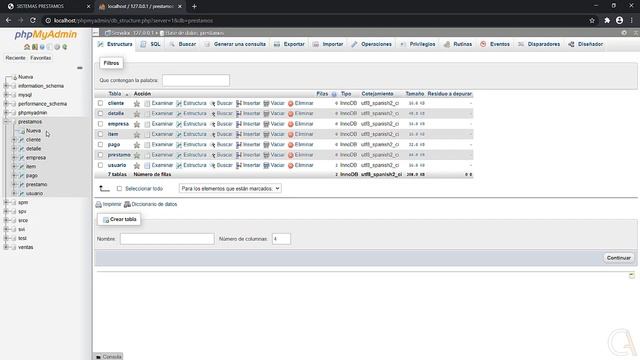Check the pago table checkbox
640x360 pixels.
100,144
